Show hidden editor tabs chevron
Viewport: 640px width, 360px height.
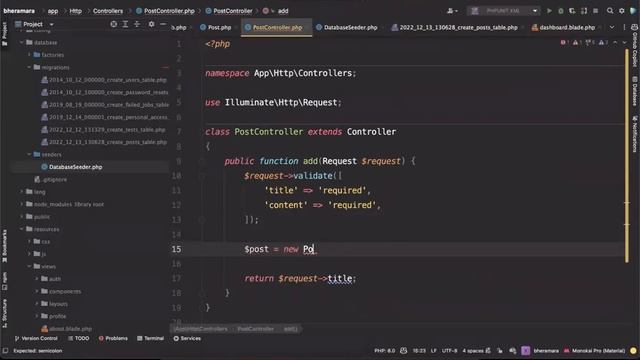coord(611,27)
